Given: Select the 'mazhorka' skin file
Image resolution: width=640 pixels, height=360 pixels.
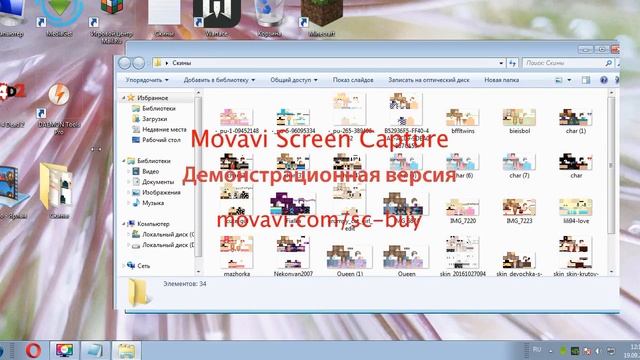Looking at the screenshot, I should tap(236, 256).
